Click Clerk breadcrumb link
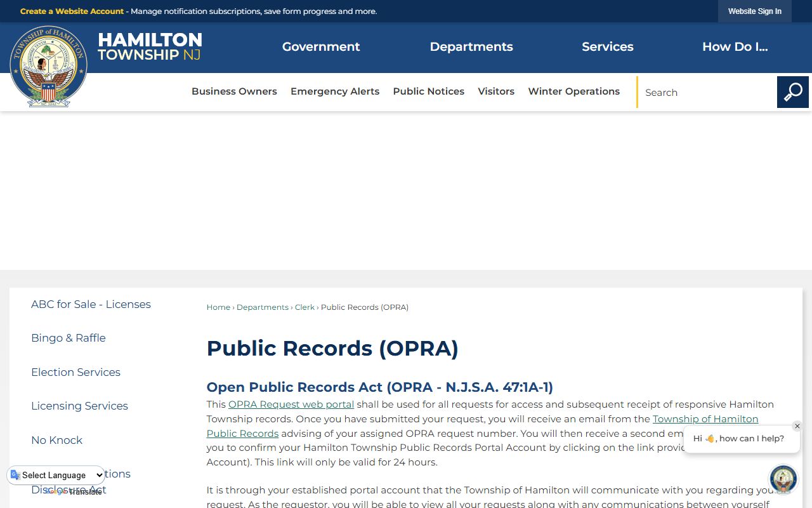The image size is (812, 508). pyautogui.click(x=304, y=307)
